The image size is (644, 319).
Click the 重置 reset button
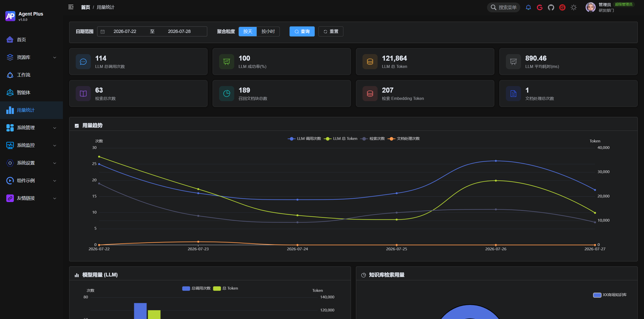tap(331, 31)
